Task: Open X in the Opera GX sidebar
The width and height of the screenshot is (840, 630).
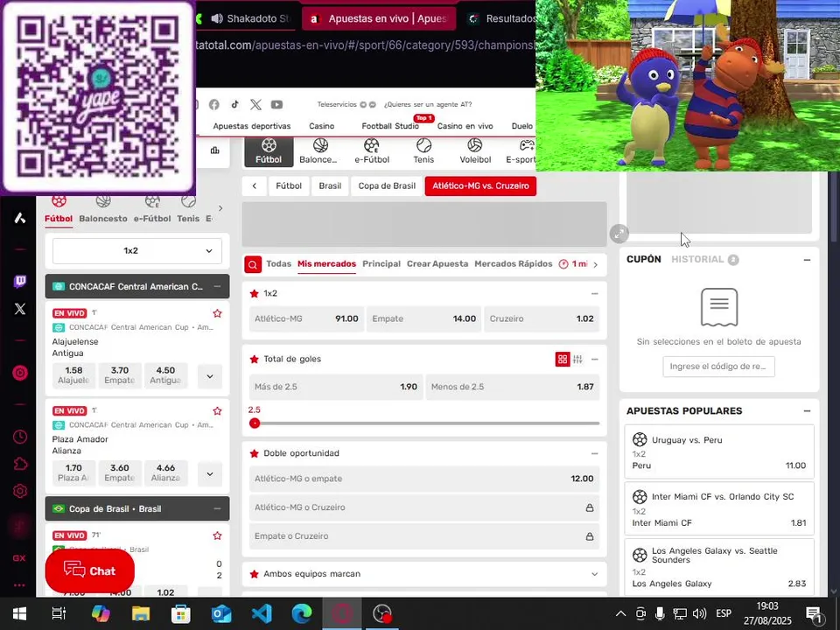Action: 20,309
